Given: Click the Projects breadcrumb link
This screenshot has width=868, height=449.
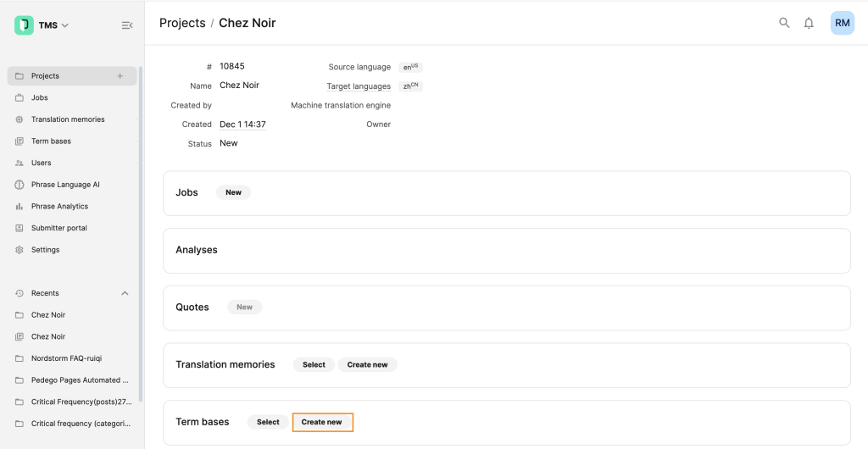Looking at the screenshot, I should point(182,23).
